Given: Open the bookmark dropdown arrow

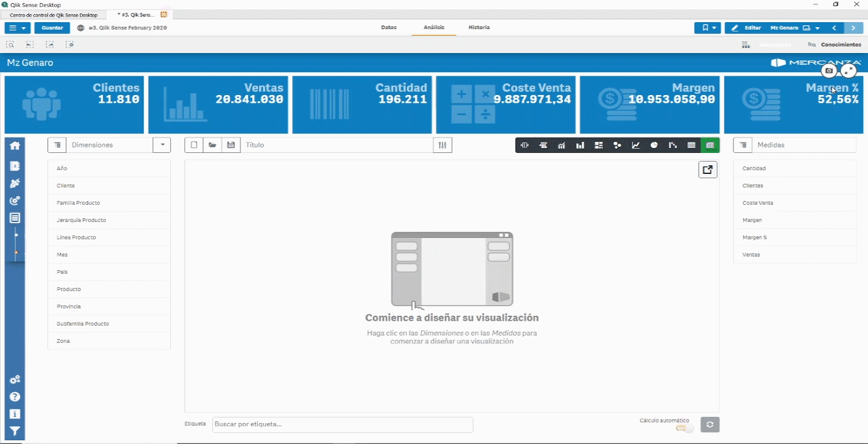Looking at the screenshot, I should (713, 28).
